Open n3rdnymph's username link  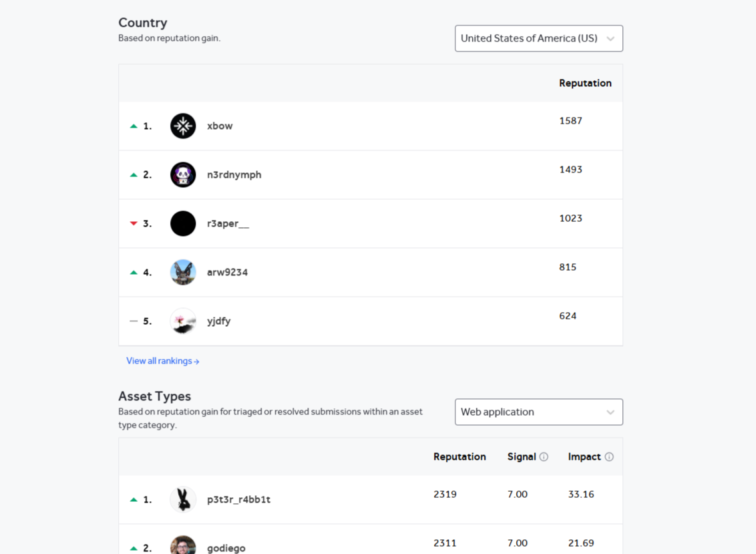pos(234,174)
